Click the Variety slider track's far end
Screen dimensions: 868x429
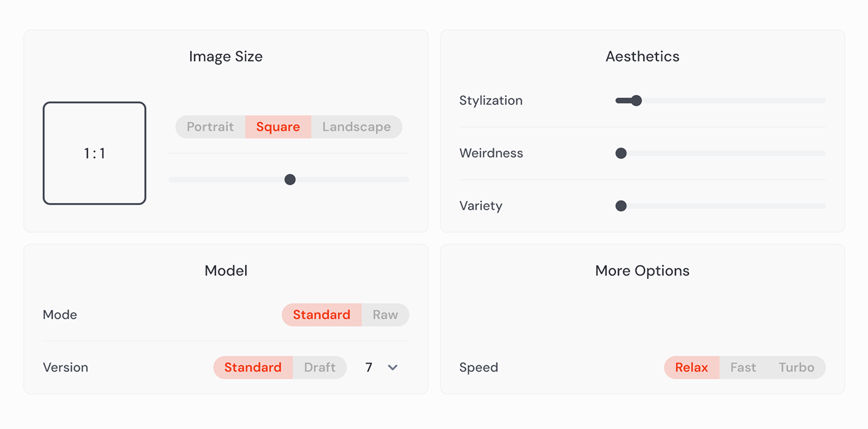coord(821,206)
